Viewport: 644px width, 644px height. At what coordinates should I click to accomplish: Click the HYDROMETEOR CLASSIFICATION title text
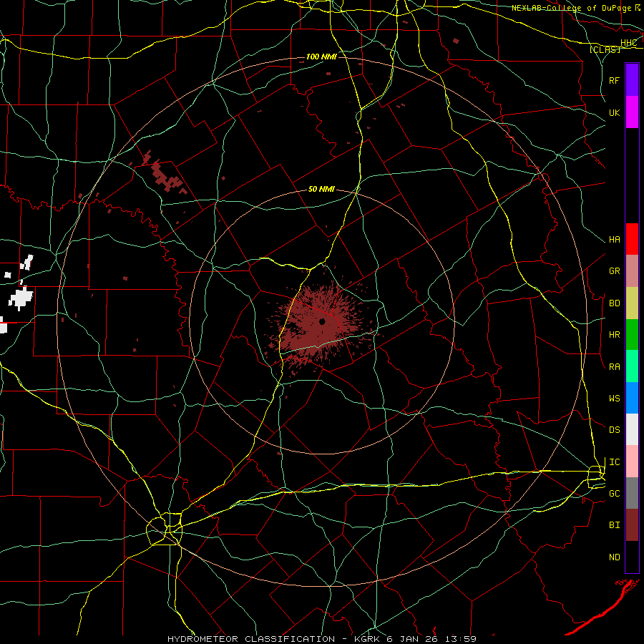click(x=251, y=639)
